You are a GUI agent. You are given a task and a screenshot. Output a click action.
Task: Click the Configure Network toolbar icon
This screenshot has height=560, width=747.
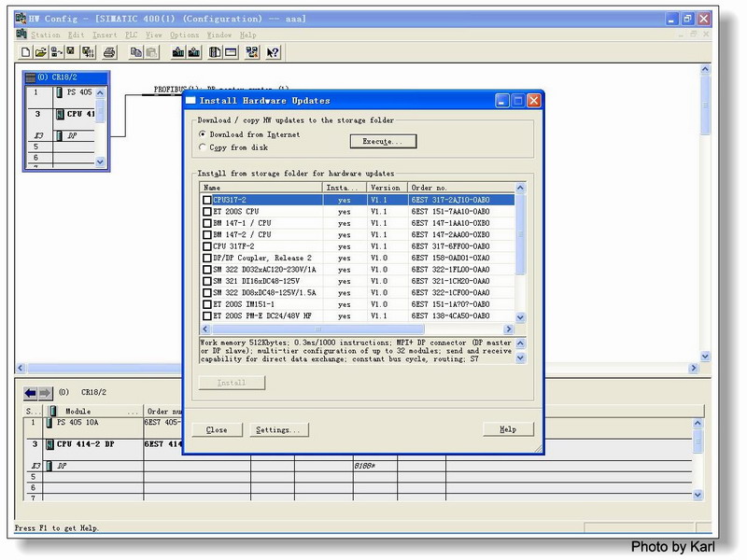pos(252,52)
